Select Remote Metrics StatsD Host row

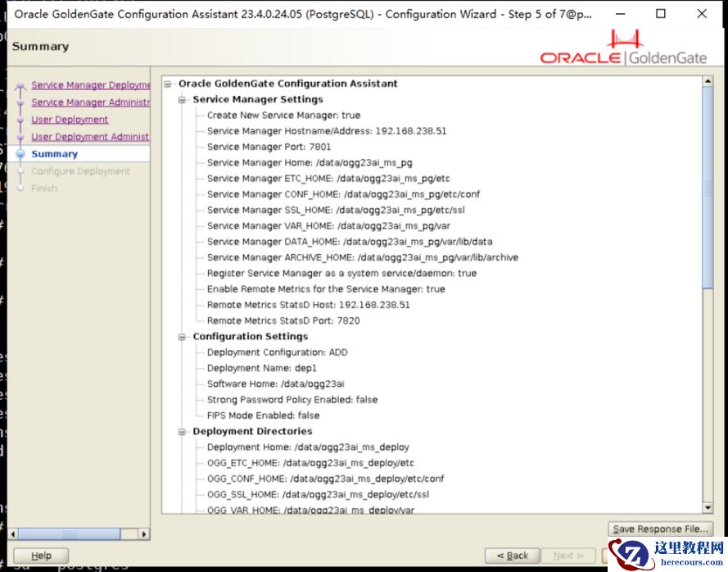(308, 305)
